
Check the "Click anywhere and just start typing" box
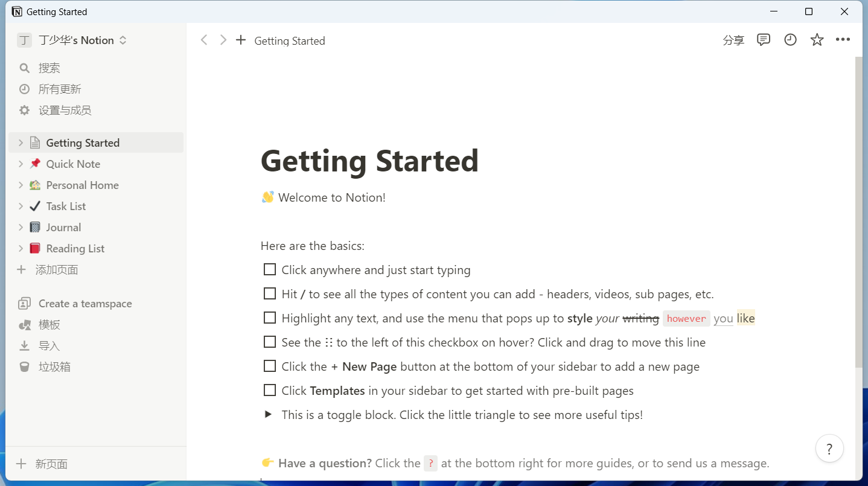click(270, 270)
